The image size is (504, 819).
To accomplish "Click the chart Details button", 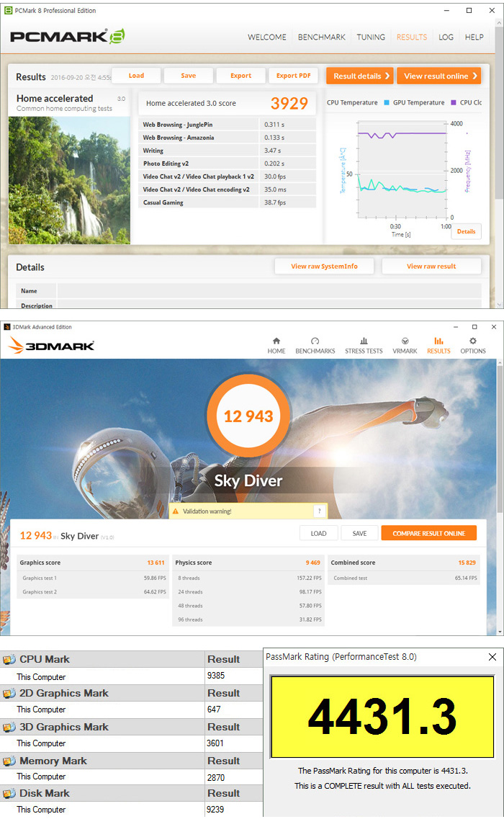I will (x=467, y=231).
